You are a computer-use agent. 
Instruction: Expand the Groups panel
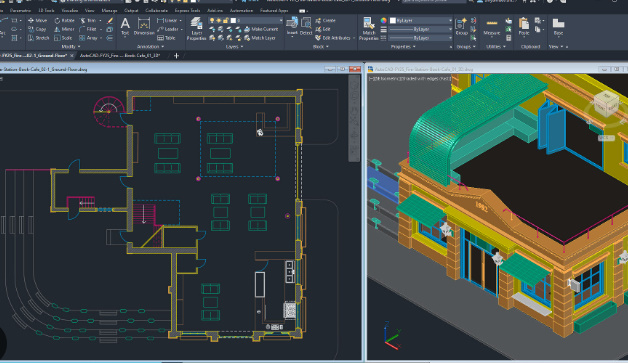click(466, 46)
